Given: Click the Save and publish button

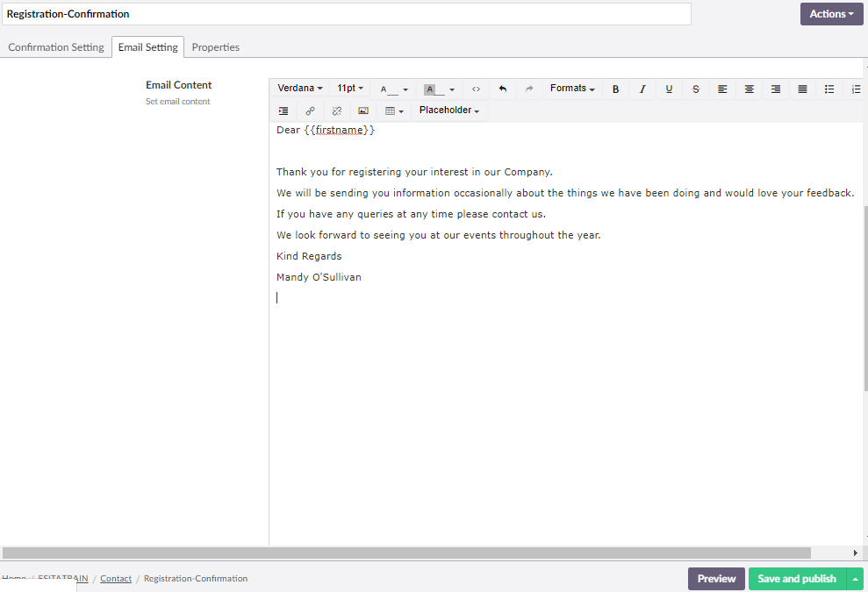Looking at the screenshot, I should (x=796, y=579).
